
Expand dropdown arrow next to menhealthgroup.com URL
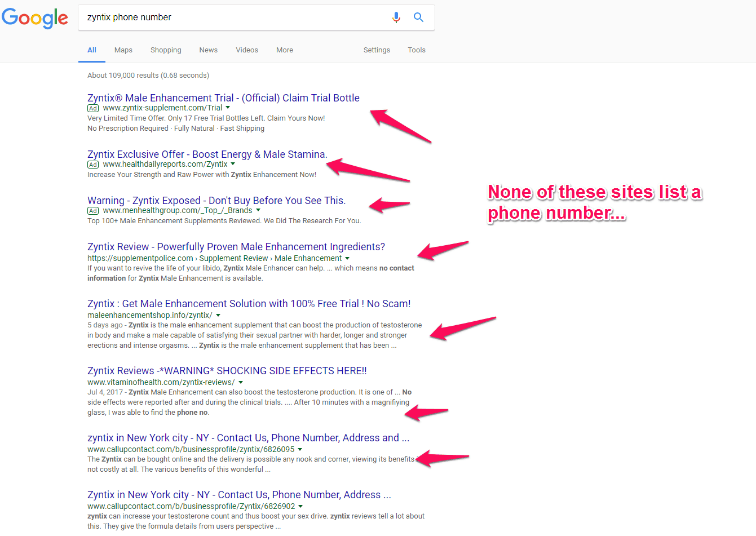pyautogui.click(x=258, y=210)
